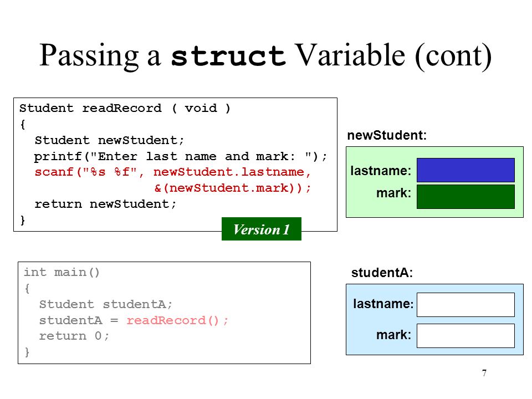Click the slide title 'Passing a struct Variable (cont)'
The width and height of the screenshot is (532, 399).
(265, 55)
